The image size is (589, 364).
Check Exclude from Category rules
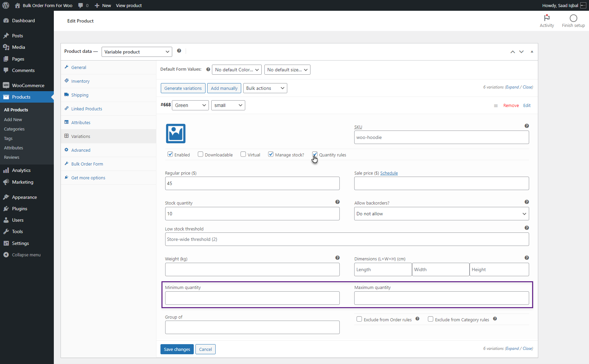point(431,319)
